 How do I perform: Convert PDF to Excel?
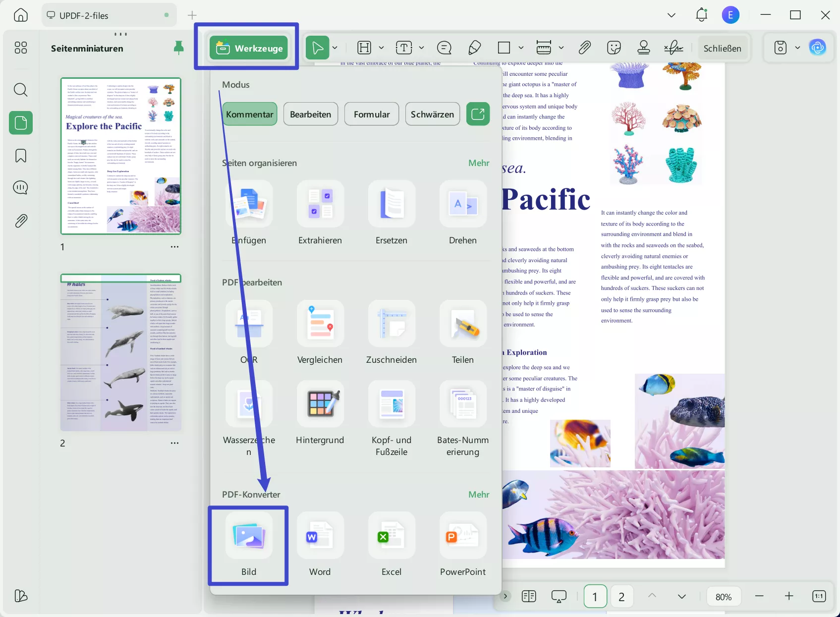(x=392, y=544)
